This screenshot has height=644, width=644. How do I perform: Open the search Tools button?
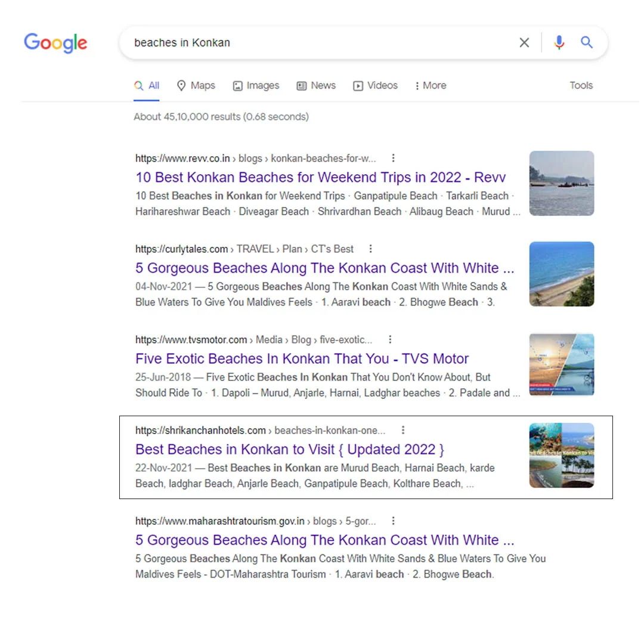581,85
